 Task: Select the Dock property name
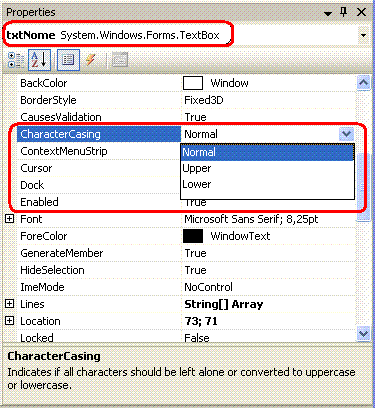tap(32, 185)
